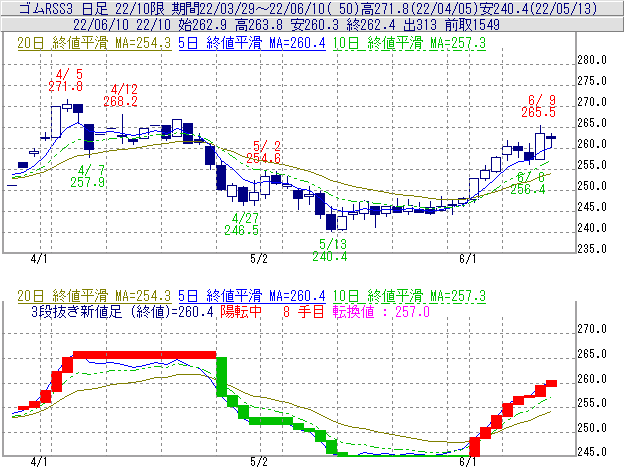The image size is (624, 475).
Task: Click upper chart '4/1' date axis label
Action: (39, 259)
